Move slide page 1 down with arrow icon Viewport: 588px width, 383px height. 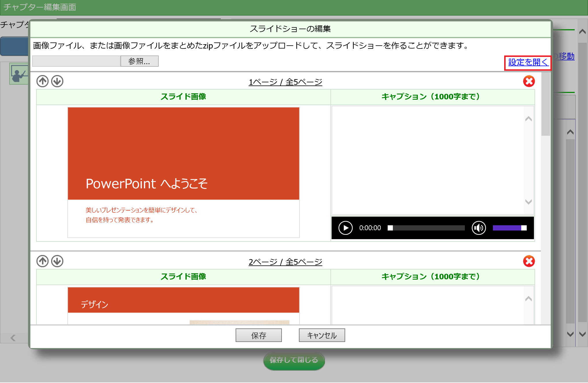pos(57,81)
